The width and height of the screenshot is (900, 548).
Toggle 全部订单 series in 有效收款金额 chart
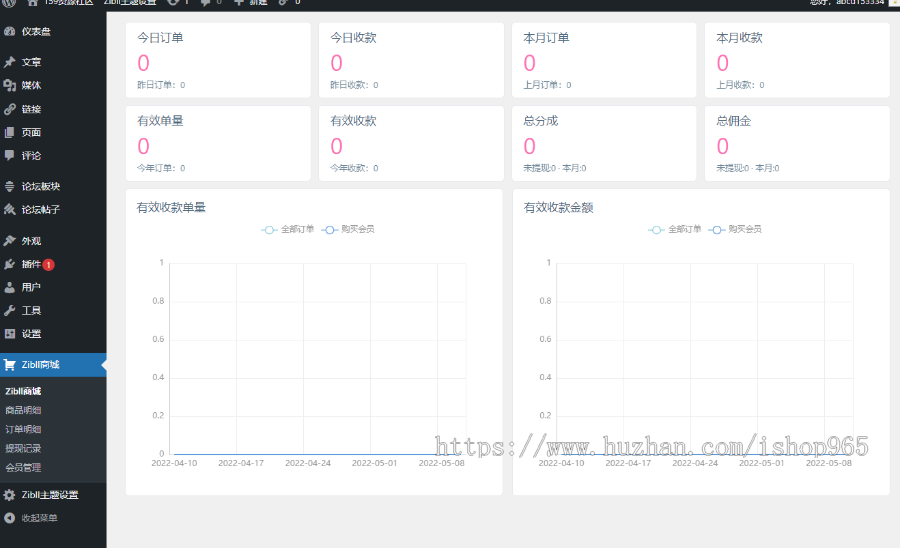[x=675, y=230]
